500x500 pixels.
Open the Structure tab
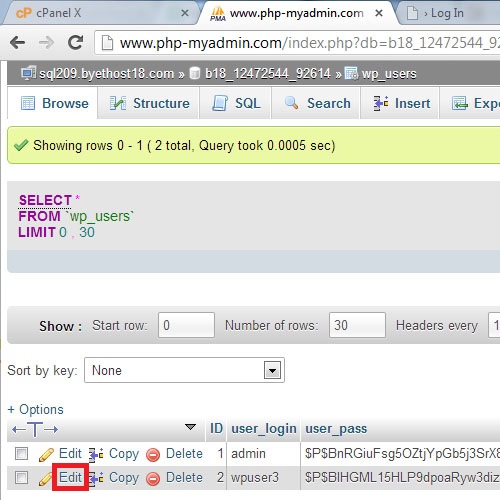pyautogui.click(x=149, y=103)
